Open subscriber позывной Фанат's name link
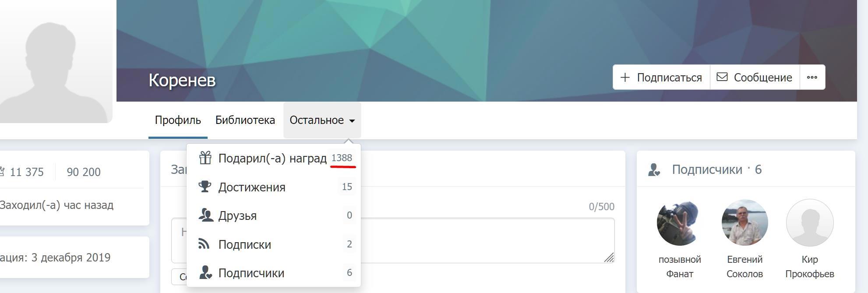Image resolution: width=868 pixels, height=293 pixels. coord(680,267)
